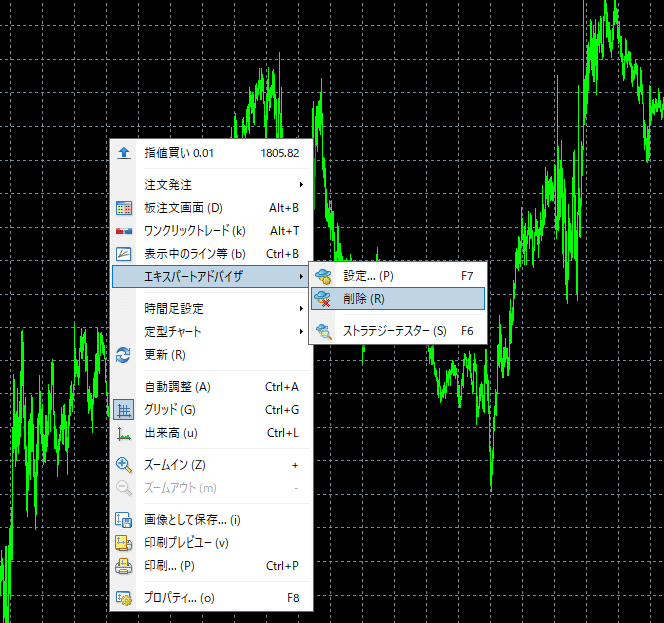Expand the 注文発注 submenu arrow
Image resolution: width=664 pixels, height=623 pixels.
pyautogui.click(x=301, y=185)
